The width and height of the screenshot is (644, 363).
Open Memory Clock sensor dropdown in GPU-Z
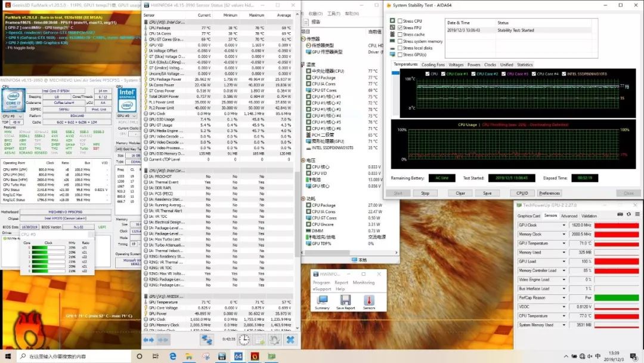[563, 234]
